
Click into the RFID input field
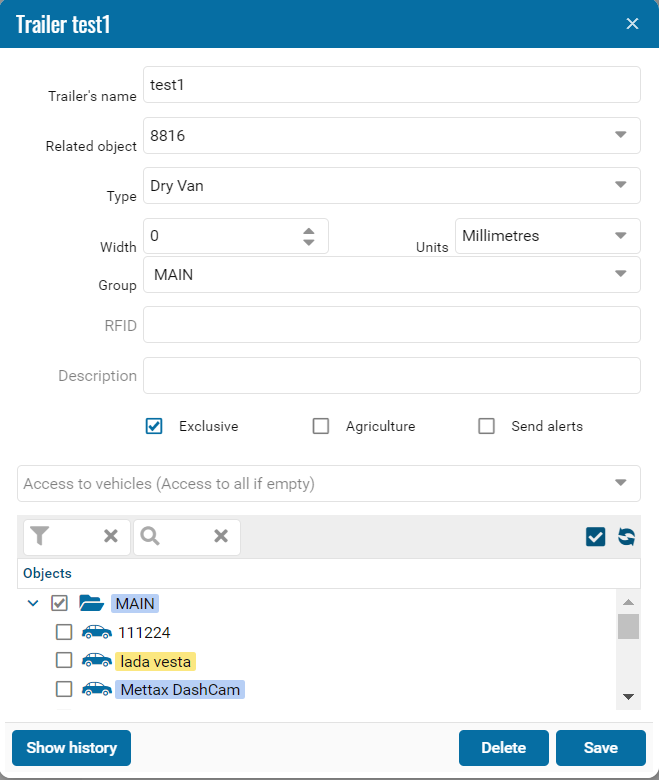tap(391, 325)
